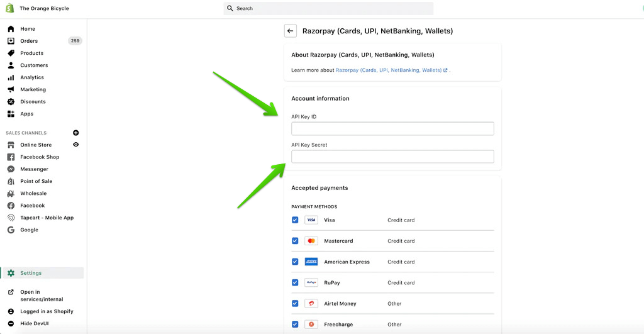This screenshot has width=644, height=334.
Task: Uncheck the Visa payment method checkbox
Action: click(295, 220)
